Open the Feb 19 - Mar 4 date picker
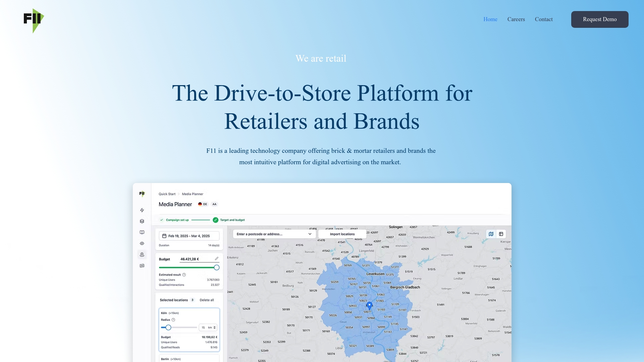The image size is (644, 362). 190,236
